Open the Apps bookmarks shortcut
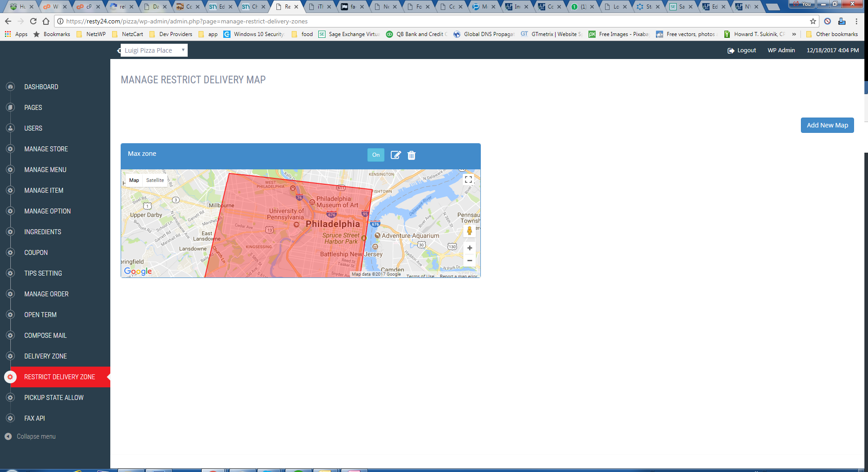This screenshot has width=868, height=472. (16, 34)
